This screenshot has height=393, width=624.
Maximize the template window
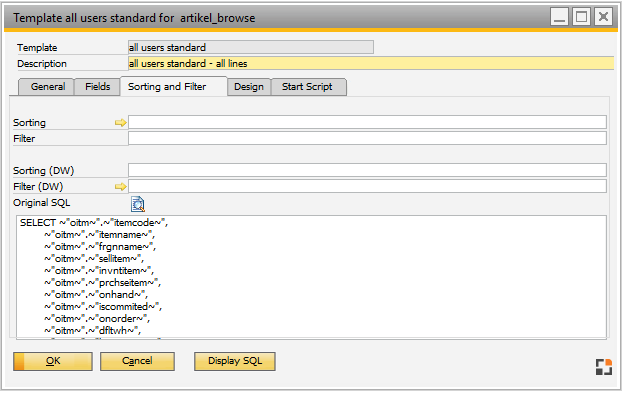click(581, 17)
